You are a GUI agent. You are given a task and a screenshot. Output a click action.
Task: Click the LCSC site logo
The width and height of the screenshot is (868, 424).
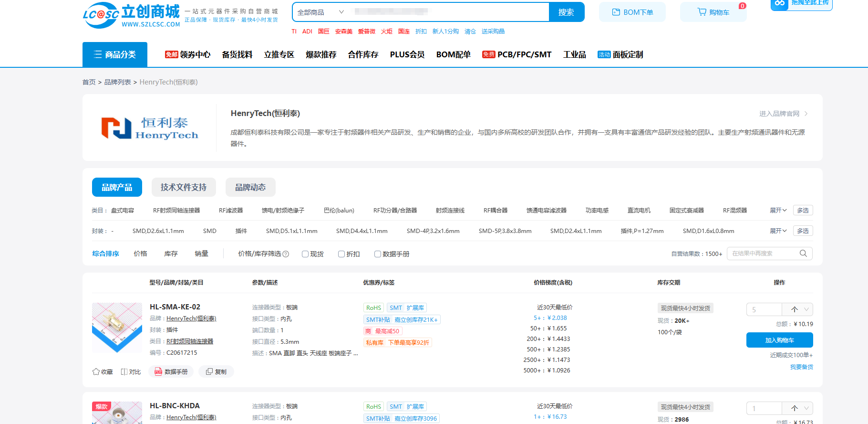click(132, 16)
